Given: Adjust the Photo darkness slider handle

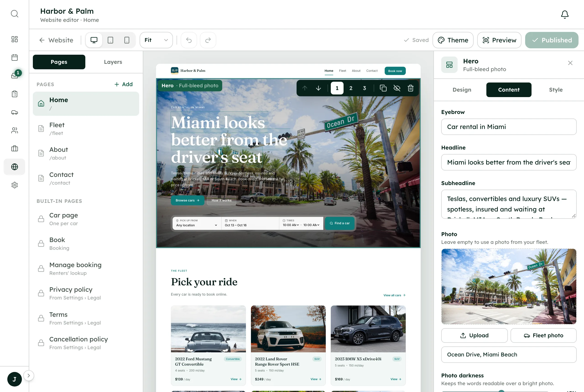Looking at the screenshot, I should tap(501, 391).
